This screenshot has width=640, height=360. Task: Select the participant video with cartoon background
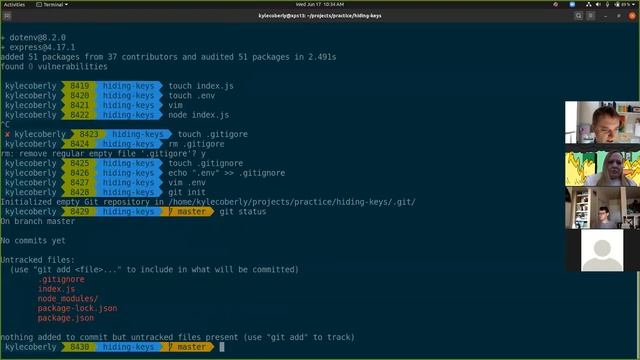(602, 169)
